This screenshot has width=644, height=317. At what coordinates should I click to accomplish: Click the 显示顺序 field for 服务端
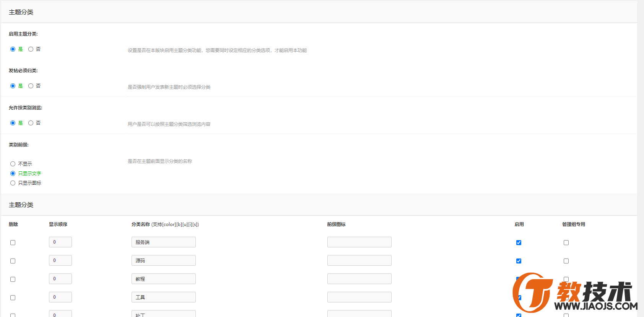pyautogui.click(x=60, y=242)
